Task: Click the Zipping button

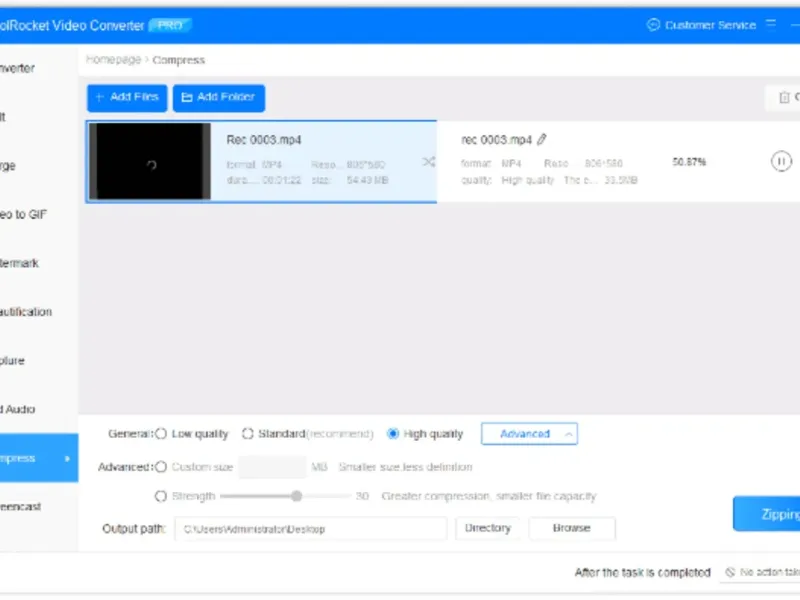Action: [x=766, y=514]
